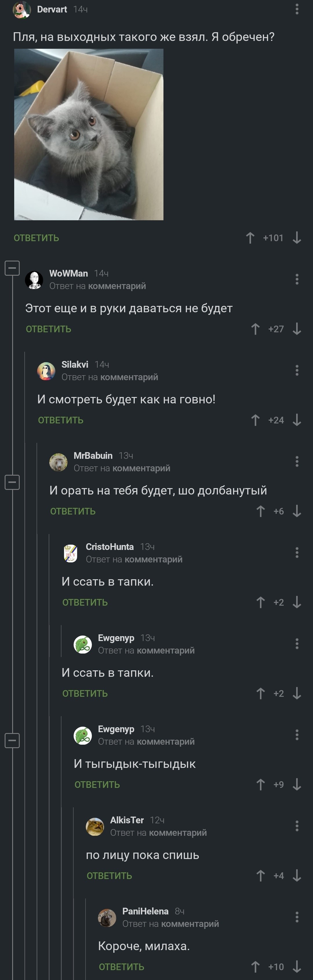
Task: Upvote AlkisTer's comment
Action: coord(261,876)
